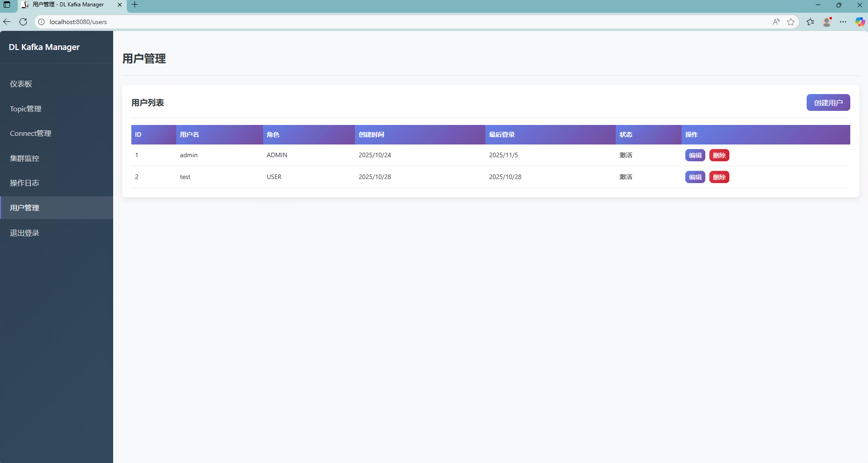This screenshot has width=868, height=463.
Task: Open Read aloud icon in address bar
Action: tap(776, 22)
